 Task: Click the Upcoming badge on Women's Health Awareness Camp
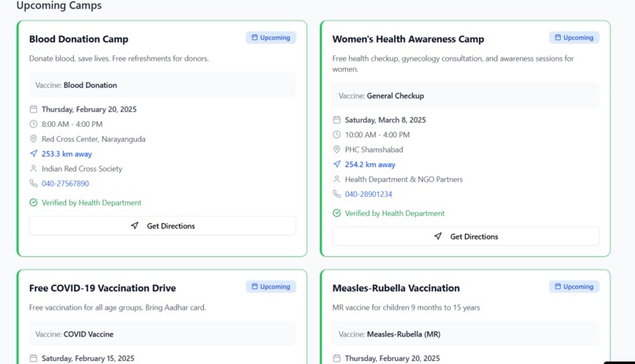(x=574, y=38)
